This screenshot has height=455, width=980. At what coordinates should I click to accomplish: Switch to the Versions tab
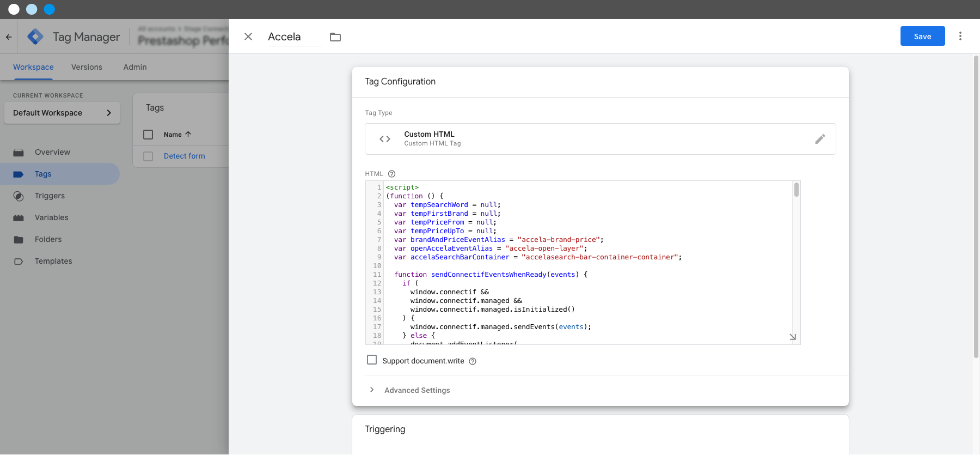click(87, 67)
